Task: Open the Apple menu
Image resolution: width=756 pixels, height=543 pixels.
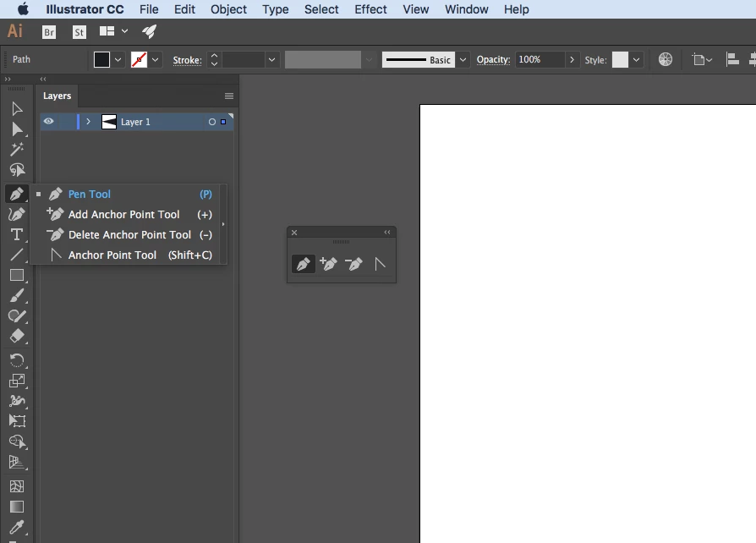Action: 22,9
